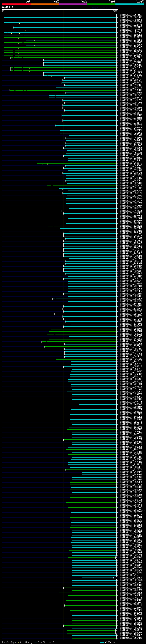Click the red ~20% identity legend segment
Viewport: 146px width, 644px height.
click(16, 4)
